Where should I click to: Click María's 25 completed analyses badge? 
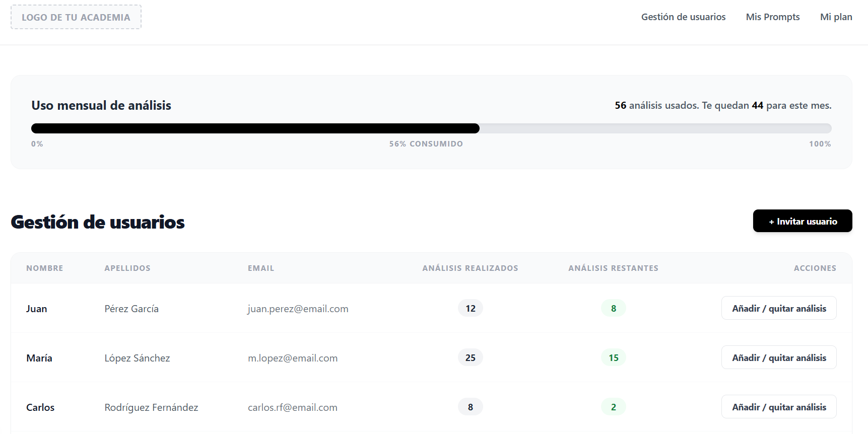click(x=471, y=357)
